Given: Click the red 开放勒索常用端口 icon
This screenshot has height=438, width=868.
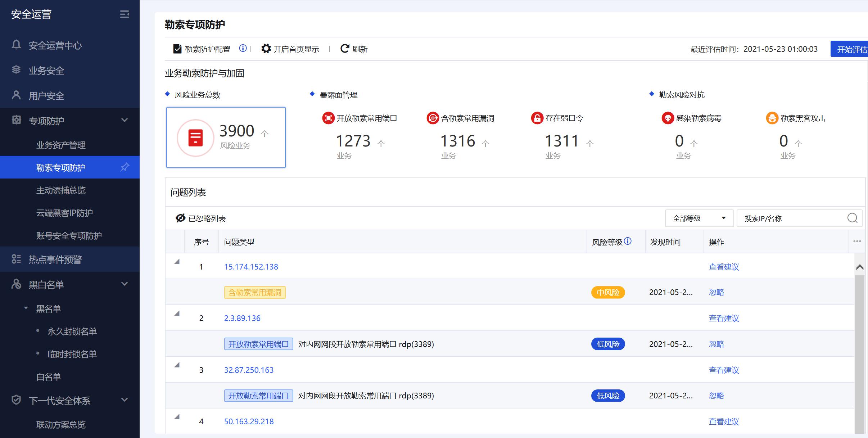Looking at the screenshot, I should pos(328,118).
